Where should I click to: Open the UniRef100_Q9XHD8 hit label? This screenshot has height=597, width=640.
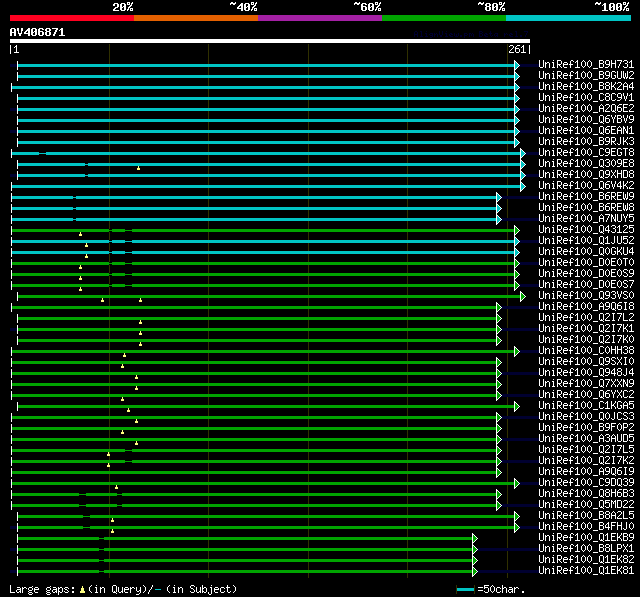coord(586,174)
